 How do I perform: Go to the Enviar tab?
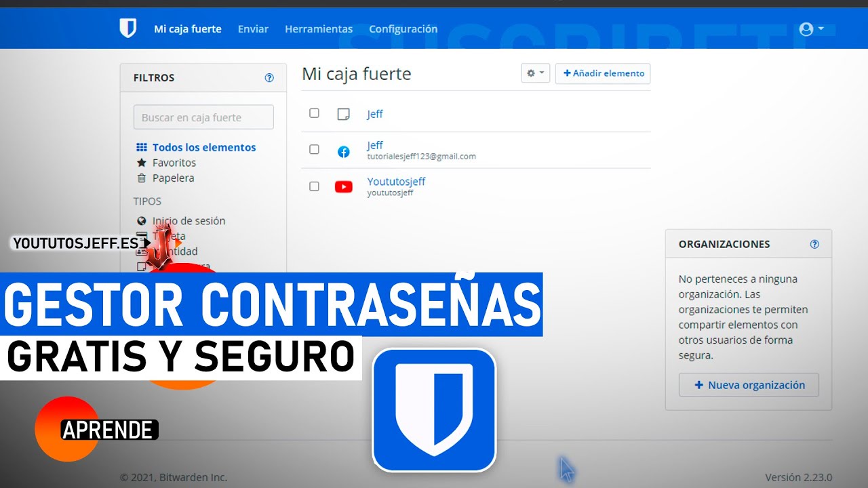coord(253,28)
